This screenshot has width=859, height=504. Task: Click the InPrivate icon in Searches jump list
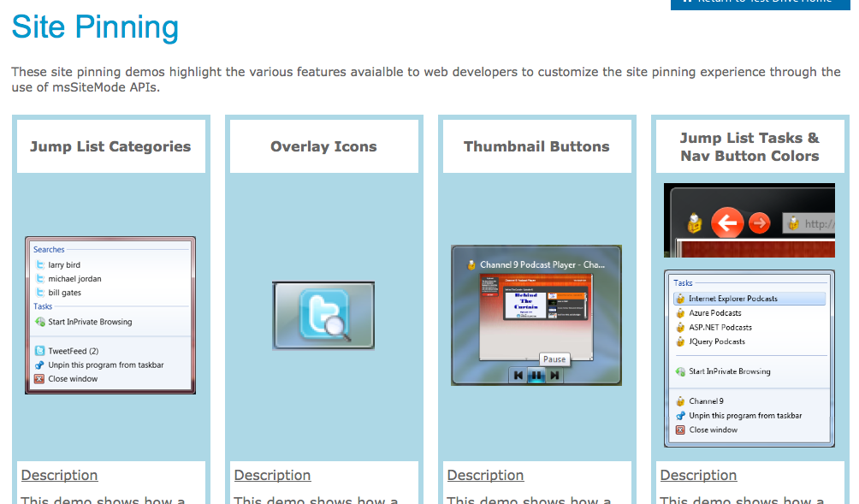[x=40, y=322]
